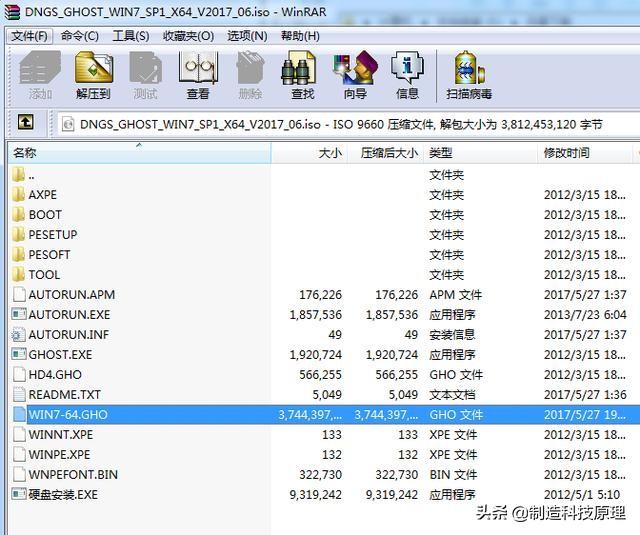Click the AUTORUN.EXE application icon
The image size is (640, 535).
coord(19,314)
